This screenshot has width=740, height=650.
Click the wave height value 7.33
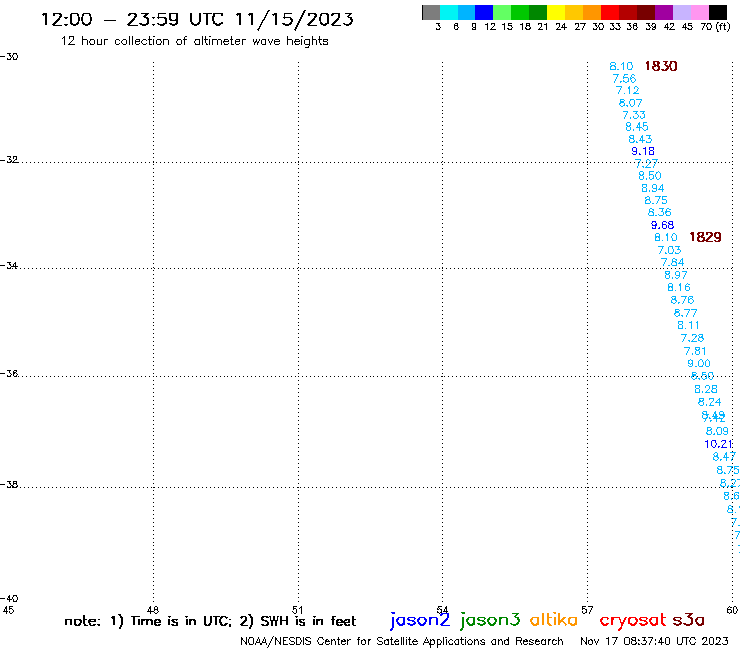(634, 115)
